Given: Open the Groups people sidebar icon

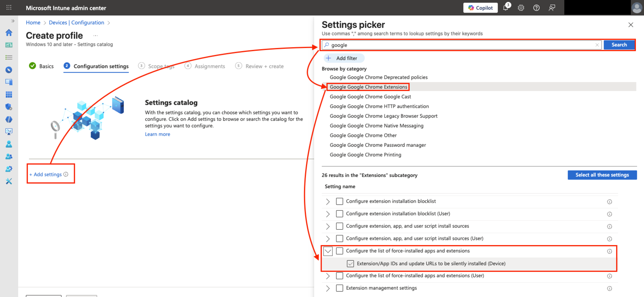Looking at the screenshot, I should point(9,156).
